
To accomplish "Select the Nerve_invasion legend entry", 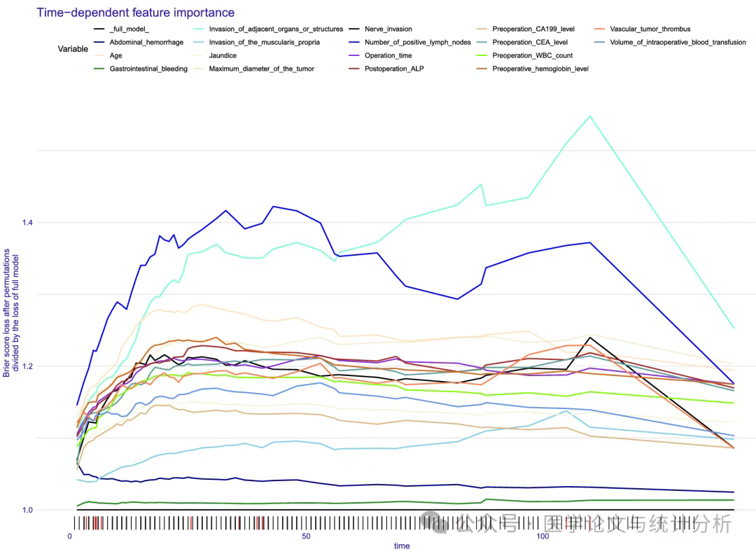I will (380, 29).
